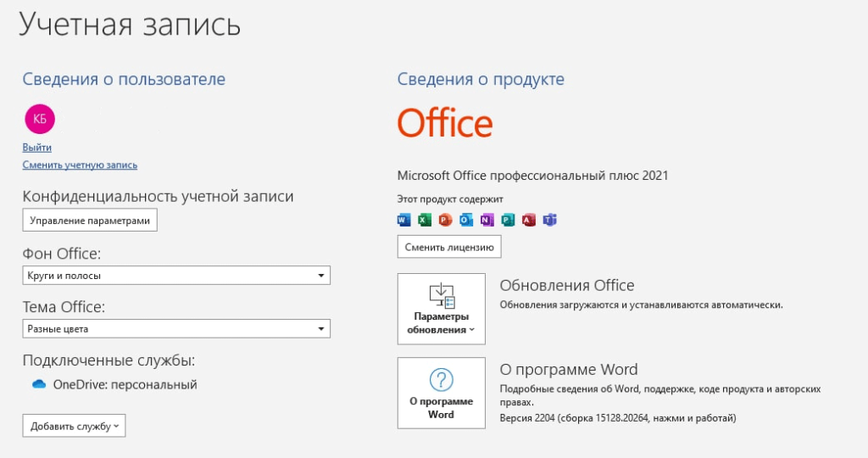The width and height of the screenshot is (868, 458).
Task: Open the Параметры обновления menu
Action: click(x=441, y=309)
